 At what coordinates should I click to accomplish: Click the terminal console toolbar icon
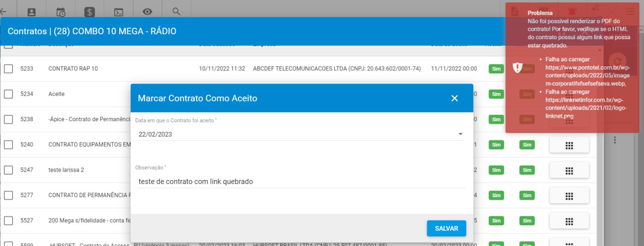pos(119,12)
